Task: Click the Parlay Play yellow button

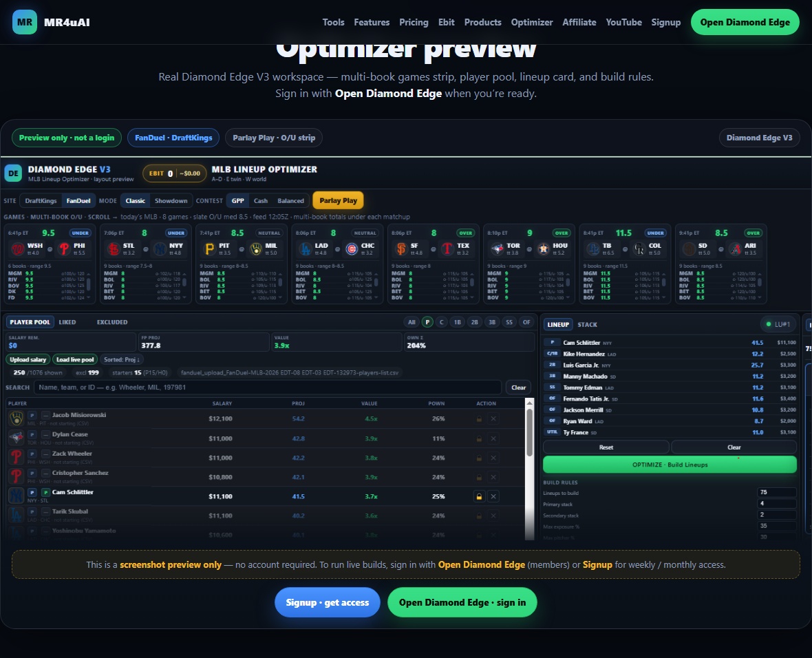Action: click(338, 200)
